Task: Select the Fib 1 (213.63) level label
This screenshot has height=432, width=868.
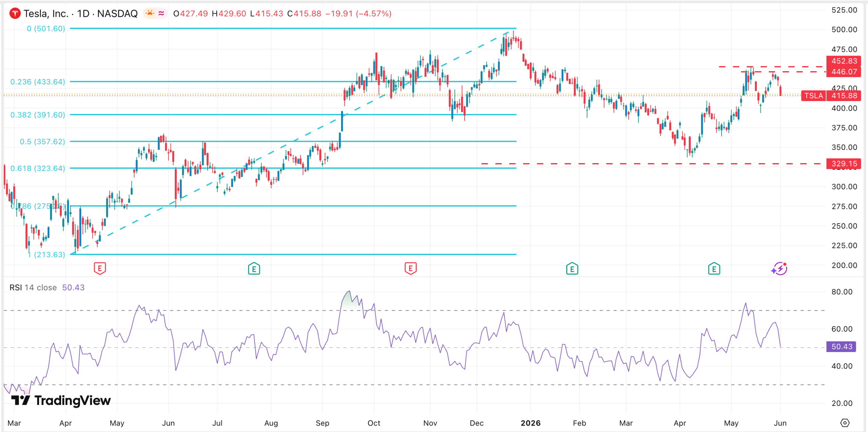Action: [46, 254]
